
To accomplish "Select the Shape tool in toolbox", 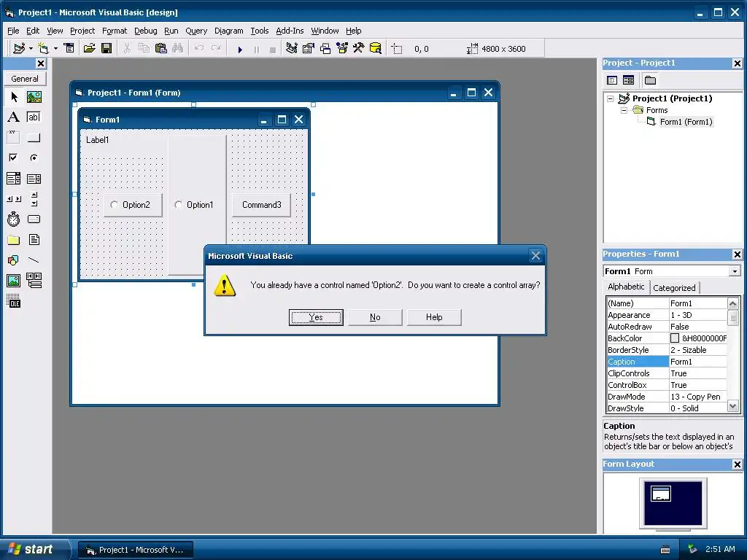I will [x=14, y=260].
